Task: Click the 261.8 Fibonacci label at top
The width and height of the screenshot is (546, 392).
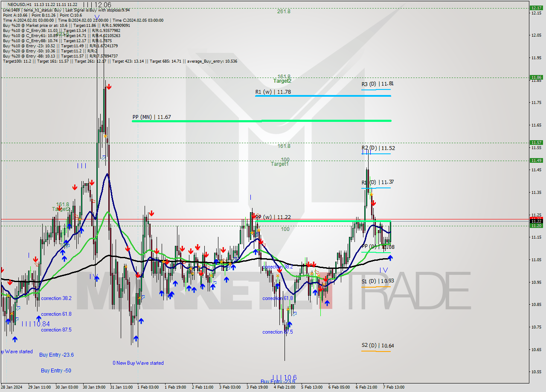Action: 284,12
